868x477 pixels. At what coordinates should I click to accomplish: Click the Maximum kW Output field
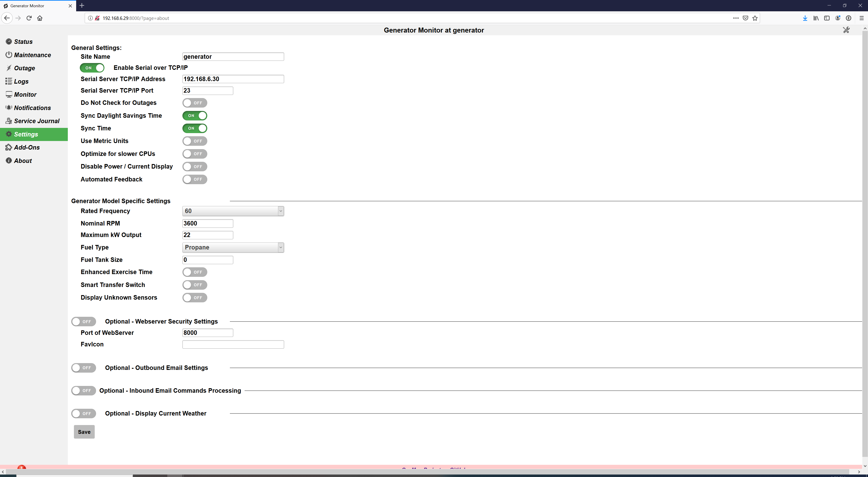tap(208, 235)
